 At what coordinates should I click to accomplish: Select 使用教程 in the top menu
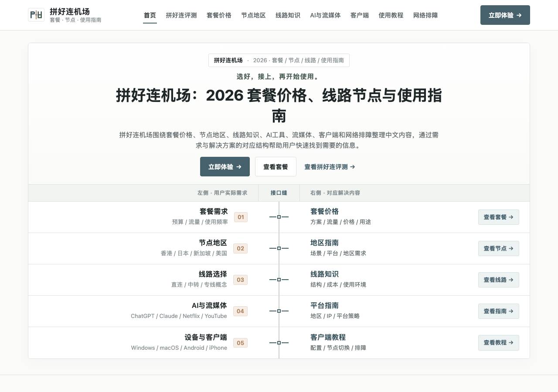(391, 15)
